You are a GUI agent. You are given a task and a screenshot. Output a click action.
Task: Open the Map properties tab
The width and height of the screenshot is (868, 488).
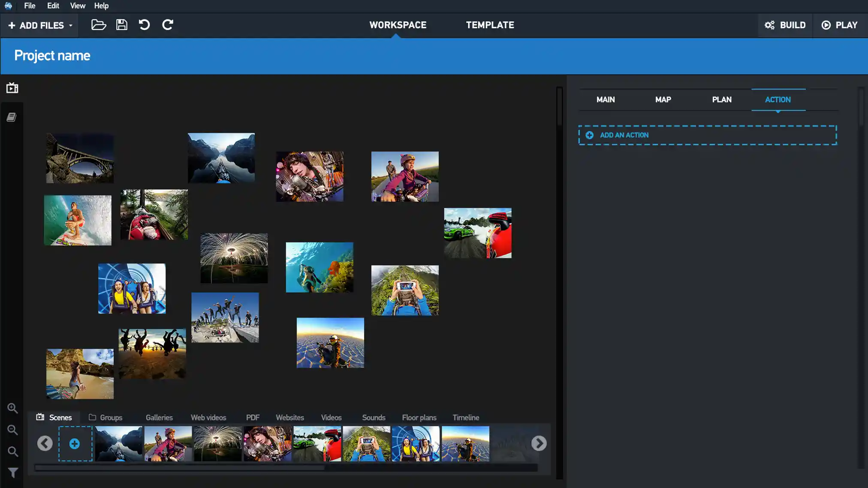coord(663,100)
